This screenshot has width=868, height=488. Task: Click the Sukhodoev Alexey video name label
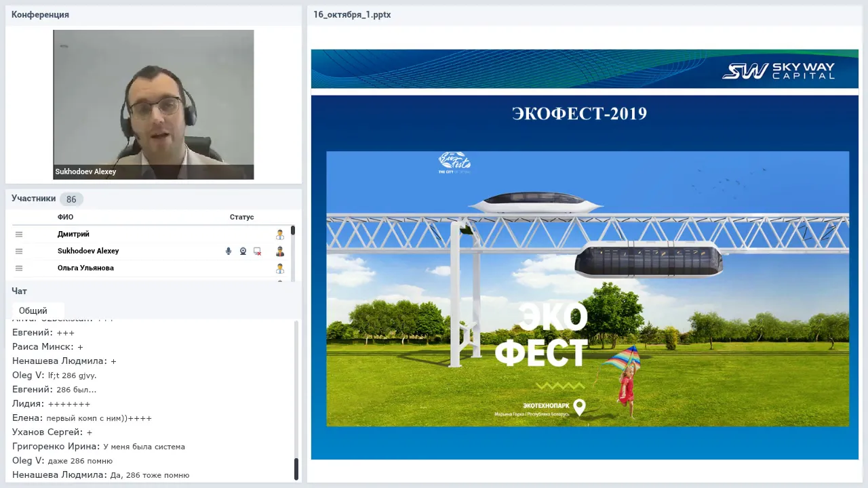(85, 171)
